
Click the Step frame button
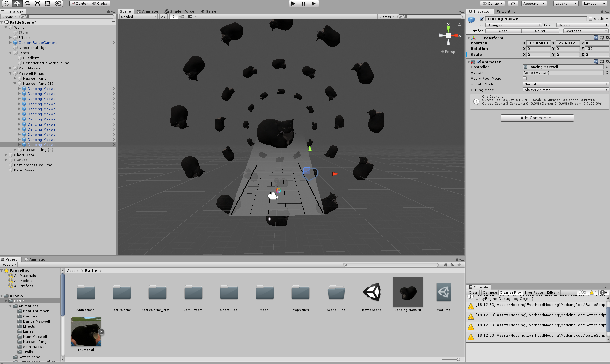(314, 4)
